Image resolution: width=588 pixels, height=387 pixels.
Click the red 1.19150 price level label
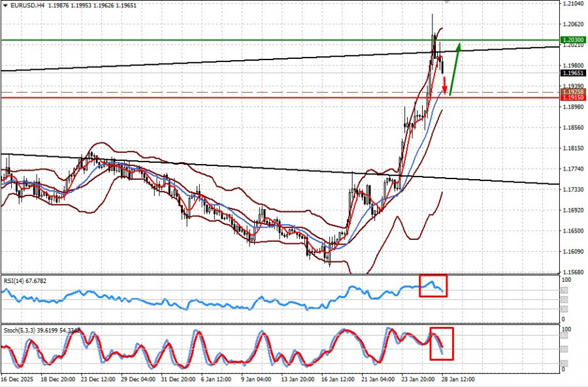coord(573,97)
